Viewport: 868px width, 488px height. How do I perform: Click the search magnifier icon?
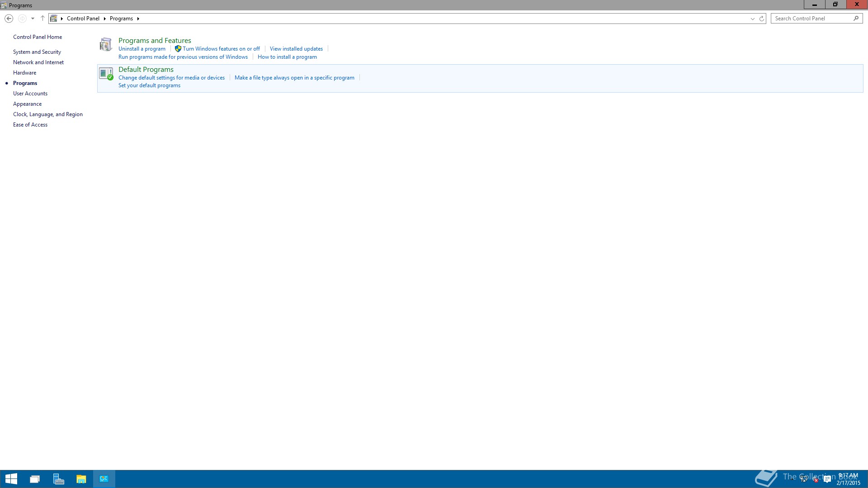[x=856, y=19]
